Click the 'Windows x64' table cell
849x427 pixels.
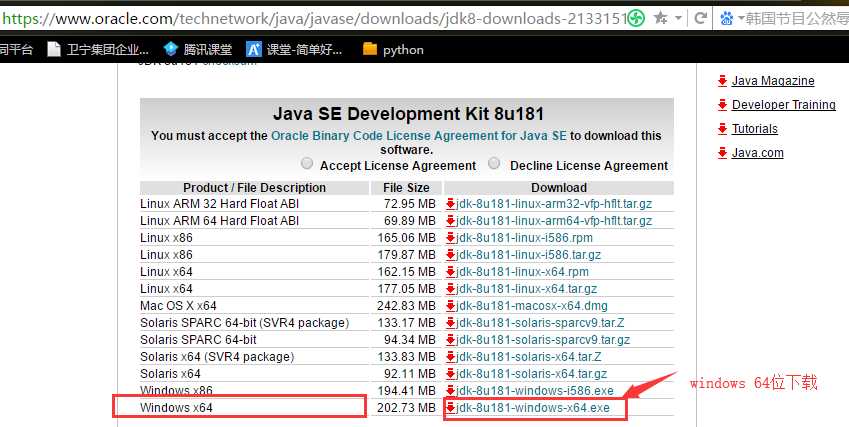(x=254, y=408)
